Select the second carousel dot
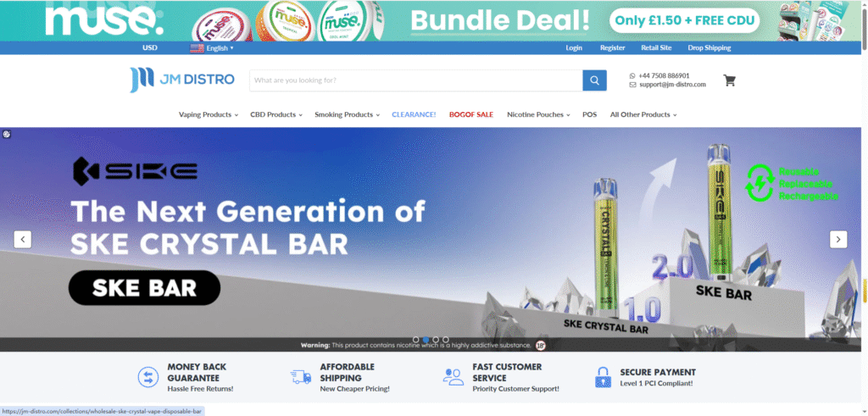The height and width of the screenshot is (416, 868). [426, 340]
